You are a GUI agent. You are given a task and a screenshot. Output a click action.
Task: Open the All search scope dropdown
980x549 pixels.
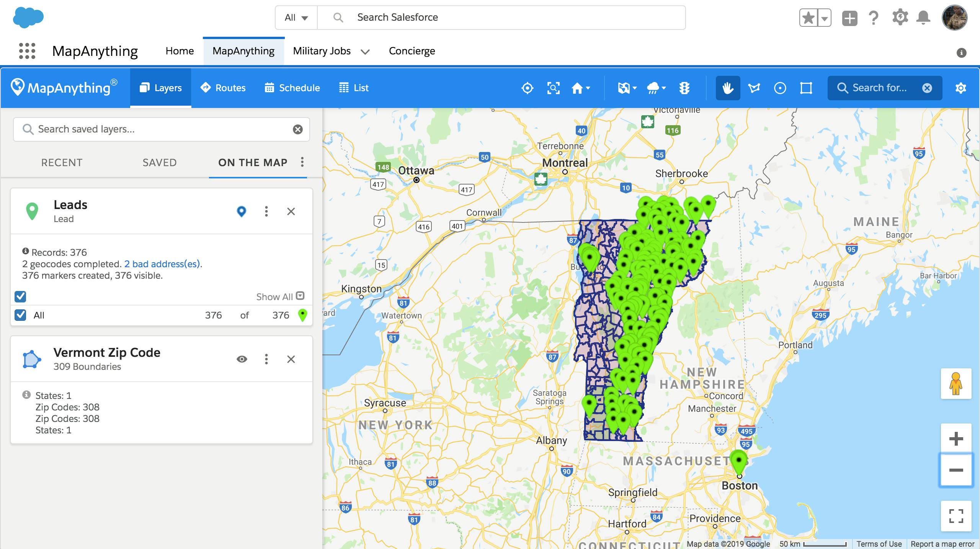[x=296, y=18]
